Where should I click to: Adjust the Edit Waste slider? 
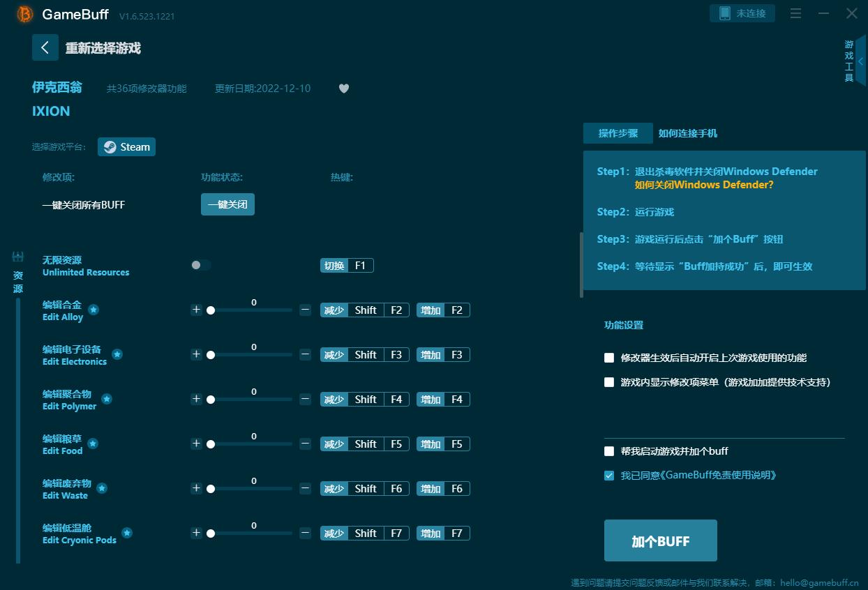tap(251, 488)
